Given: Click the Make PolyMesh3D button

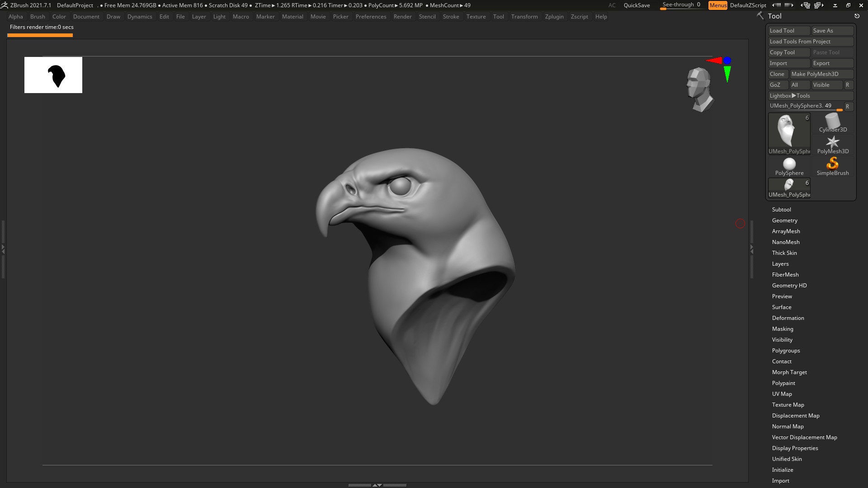Looking at the screenshot, I should [821, 74].
